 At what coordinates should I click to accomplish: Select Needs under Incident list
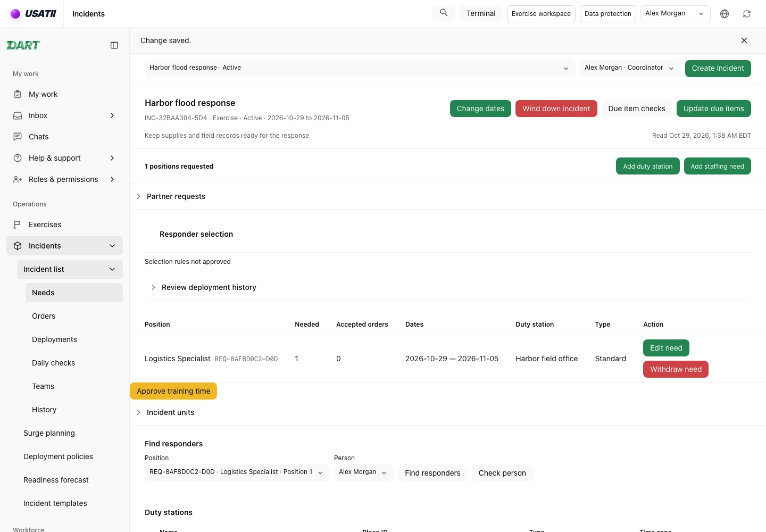(74, 293)
